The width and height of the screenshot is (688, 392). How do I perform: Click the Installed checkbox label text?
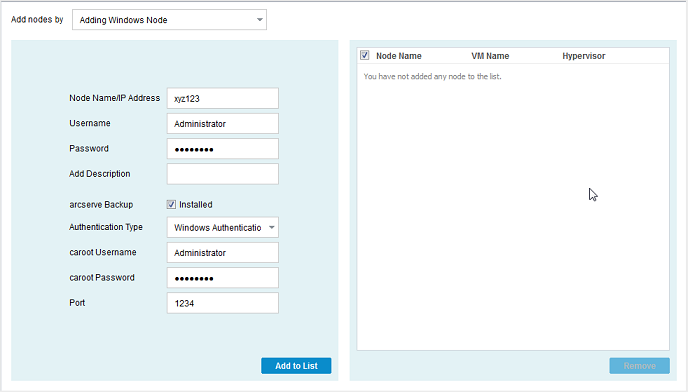pyautogui.click(x=196, y=205)
